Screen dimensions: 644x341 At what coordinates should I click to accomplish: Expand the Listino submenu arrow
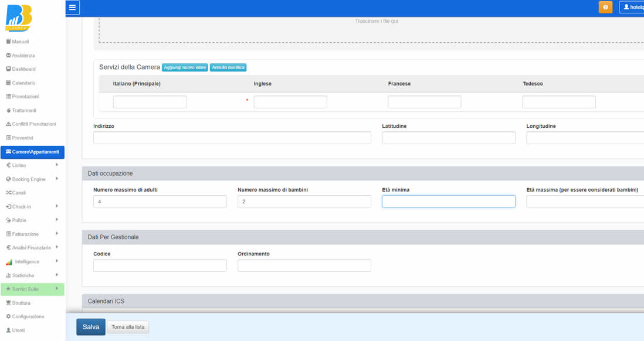pyautogui.click(x=57, y=165)
